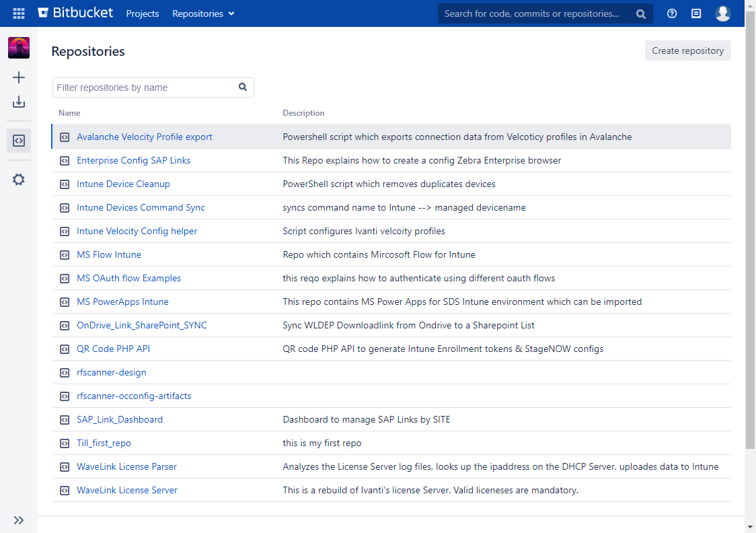This screenshot has height=533, width=756.
Task: Click the project avatar in sidebar
Action: (x=19, y=48)
